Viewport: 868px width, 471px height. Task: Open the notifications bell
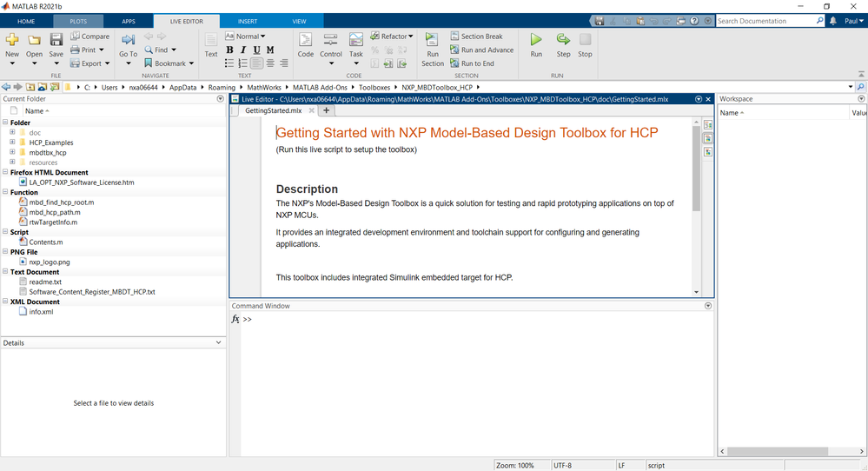832,21
